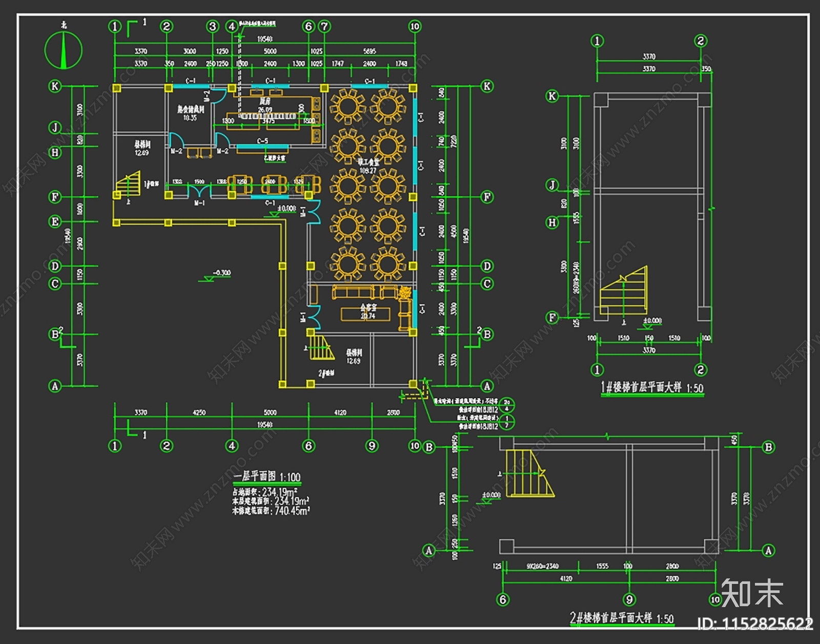Click axis bubble 9 in the 2# stair detail
Viewport: 820px width, 644px height.
(x=629, y=599)
